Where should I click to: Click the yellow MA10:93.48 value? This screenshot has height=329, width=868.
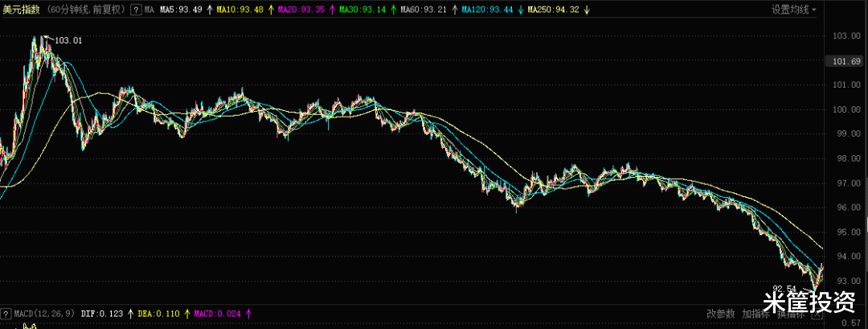click(x=240, y=10)
